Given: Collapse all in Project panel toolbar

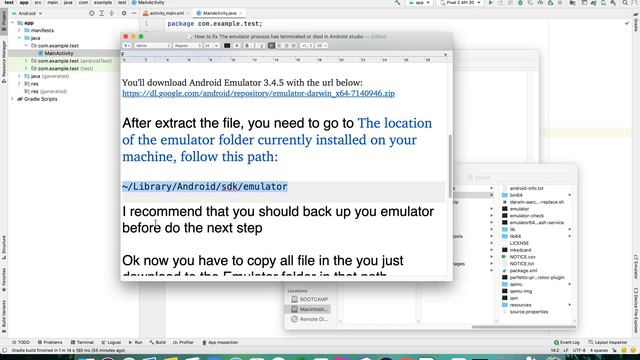Looking at the screenshot, I should click(111, 13).
